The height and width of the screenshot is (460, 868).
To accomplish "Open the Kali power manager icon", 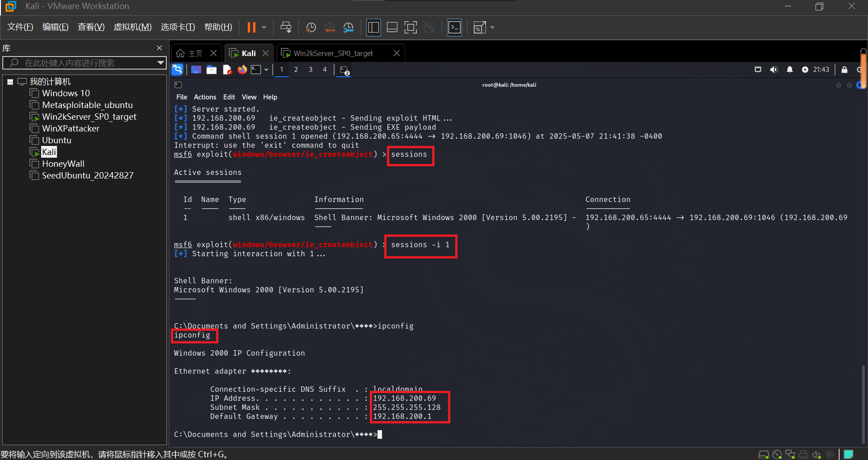I will pos(805,70).
